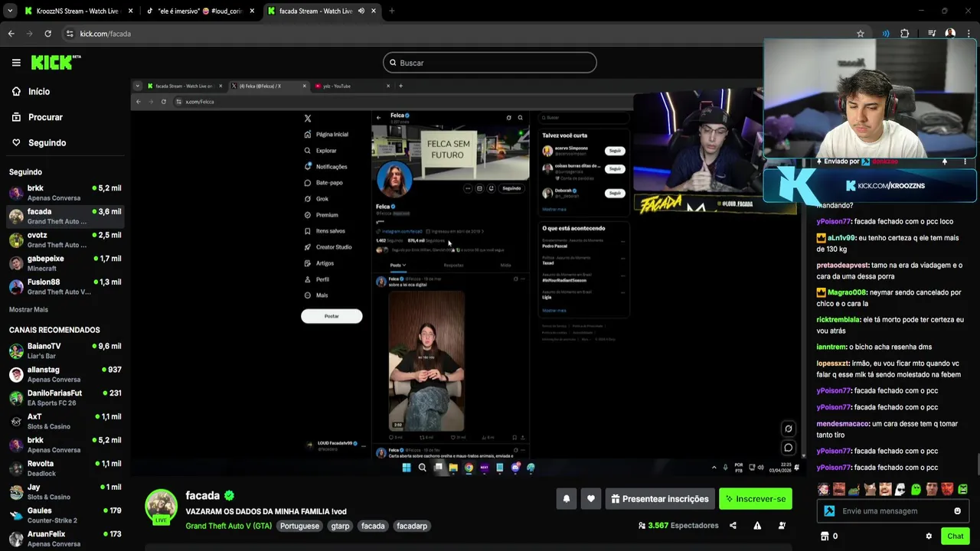Screen dimensions: 980x551
Task: Open recommended channel allanstag
Action: [65, 374]
